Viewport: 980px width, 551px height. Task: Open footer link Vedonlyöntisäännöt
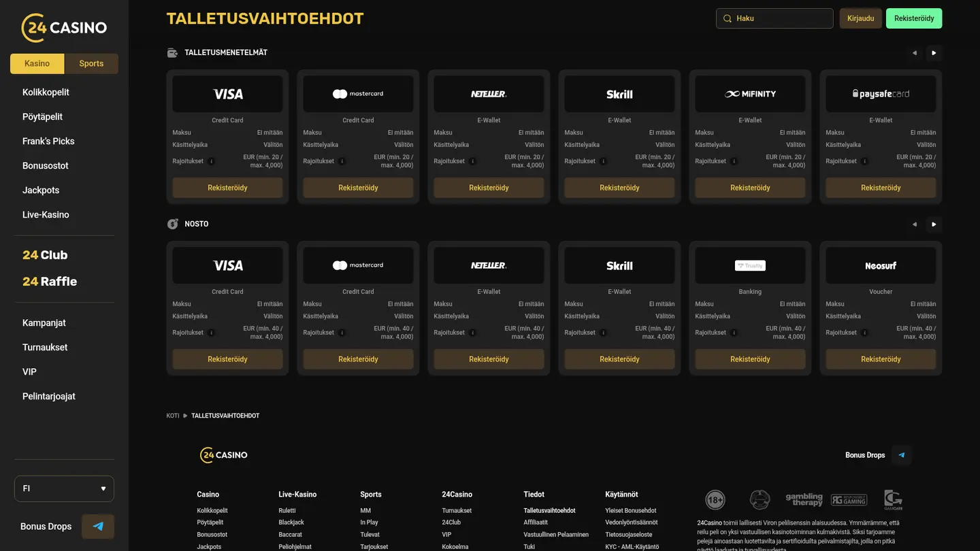[x=632, y=522]
